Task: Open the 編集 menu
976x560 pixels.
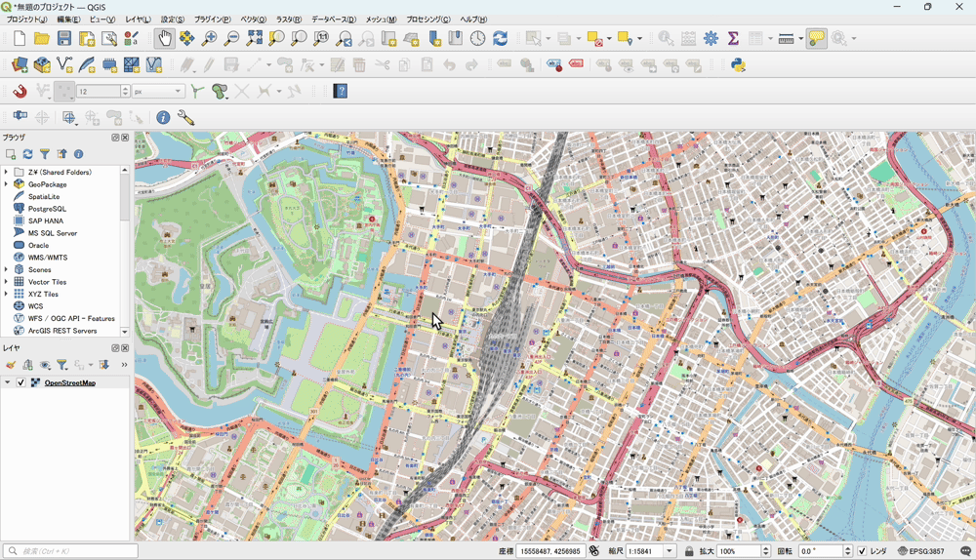Action: tap(68, 20)
